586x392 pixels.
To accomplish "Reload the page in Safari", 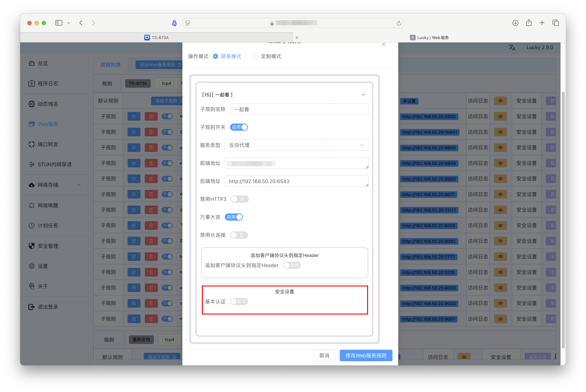I will tap(399, 23).
